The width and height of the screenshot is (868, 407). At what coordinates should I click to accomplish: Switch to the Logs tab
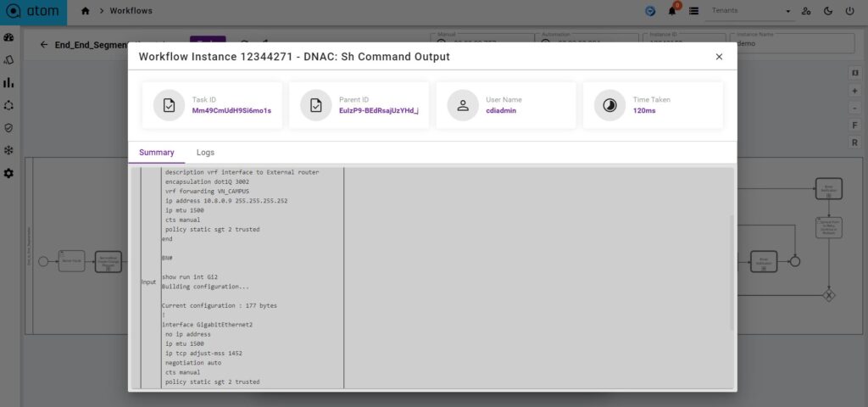pos(205,153)
